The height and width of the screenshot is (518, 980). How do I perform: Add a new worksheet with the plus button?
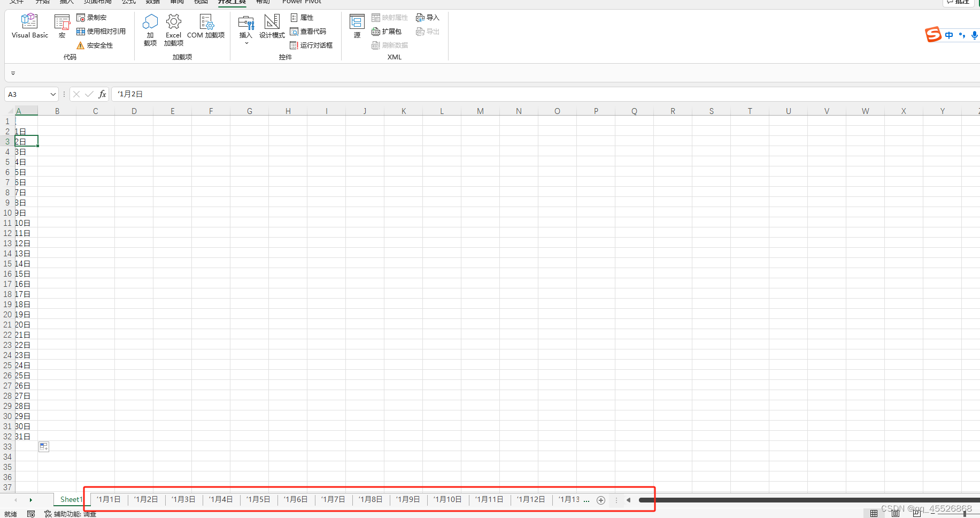pyautogui.click(x=600, y=500)
